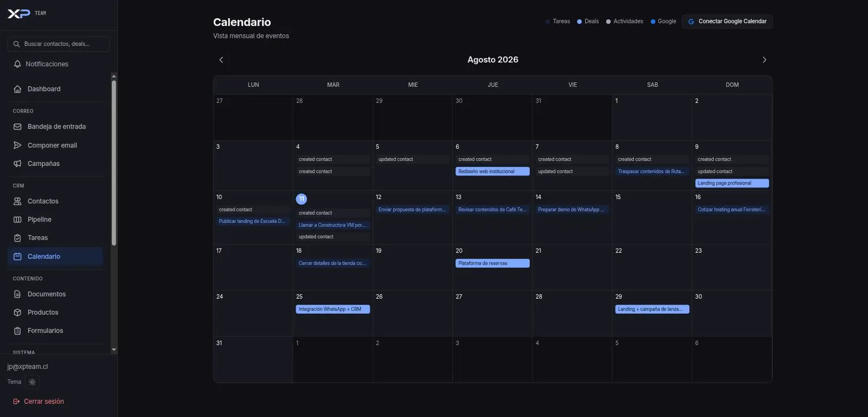
Task: Open the Productos section
Action: [x=55, y=312]
